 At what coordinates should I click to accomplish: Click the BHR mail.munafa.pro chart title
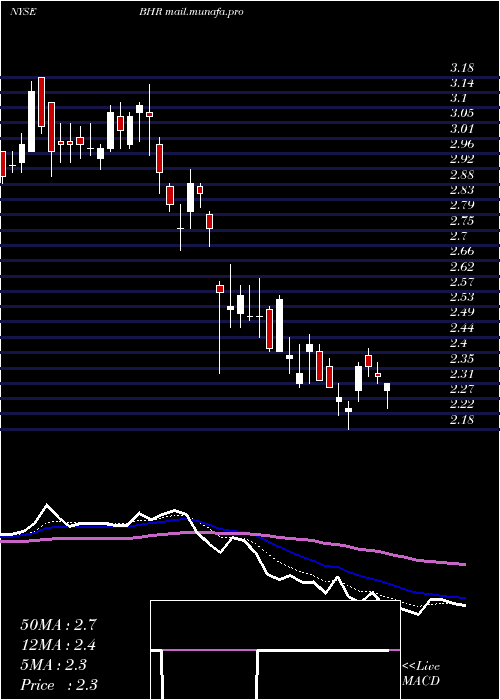pyautogui.click(x=191, y=12)
